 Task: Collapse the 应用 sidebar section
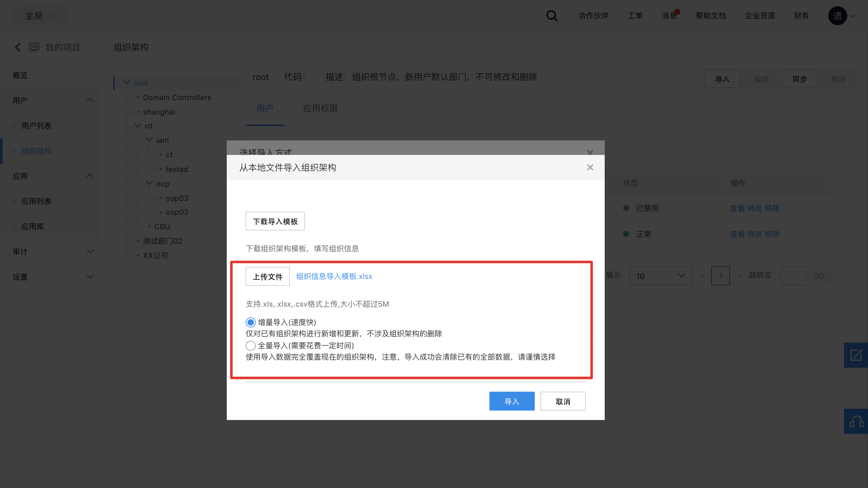click(90, 176)
